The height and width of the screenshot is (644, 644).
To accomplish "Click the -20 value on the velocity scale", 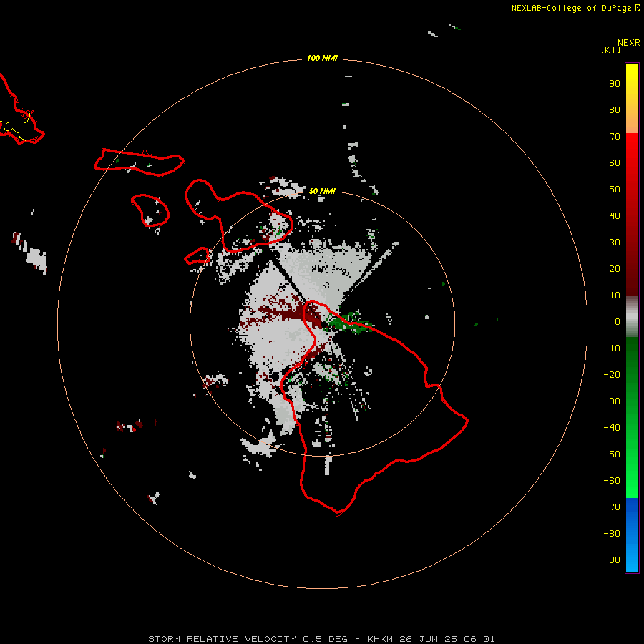I will (612, 374).
